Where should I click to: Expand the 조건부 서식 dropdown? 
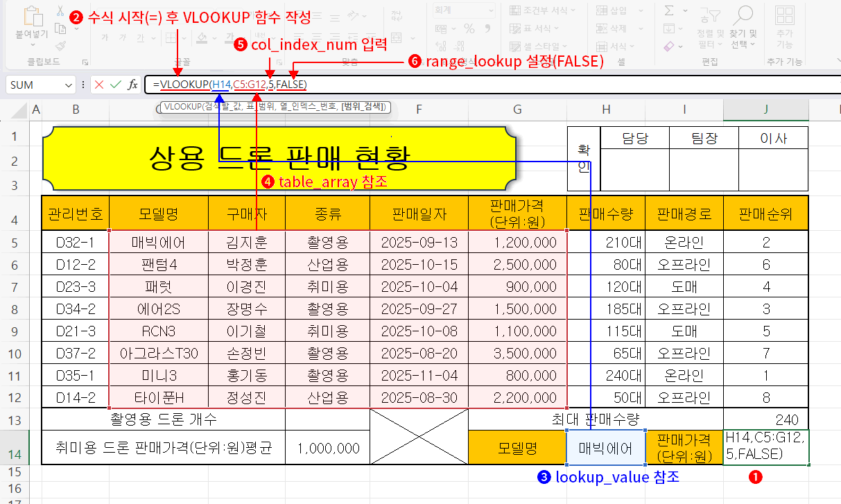click(x=573, y=10)
